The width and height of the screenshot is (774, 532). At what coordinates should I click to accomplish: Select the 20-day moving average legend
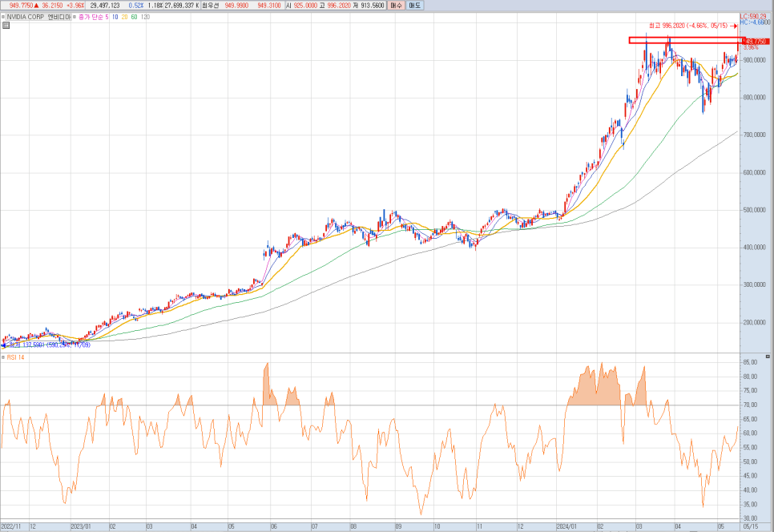(x=124, y=17)
